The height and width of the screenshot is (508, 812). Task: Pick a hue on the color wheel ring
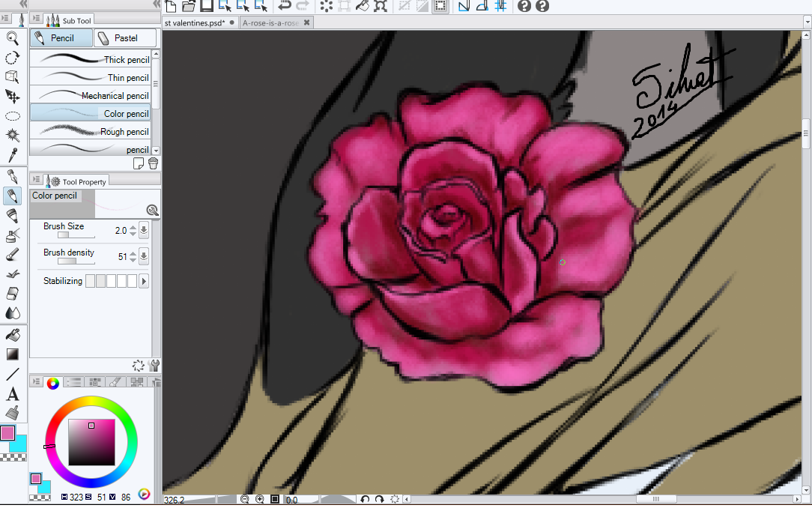[x=91, y=442]
